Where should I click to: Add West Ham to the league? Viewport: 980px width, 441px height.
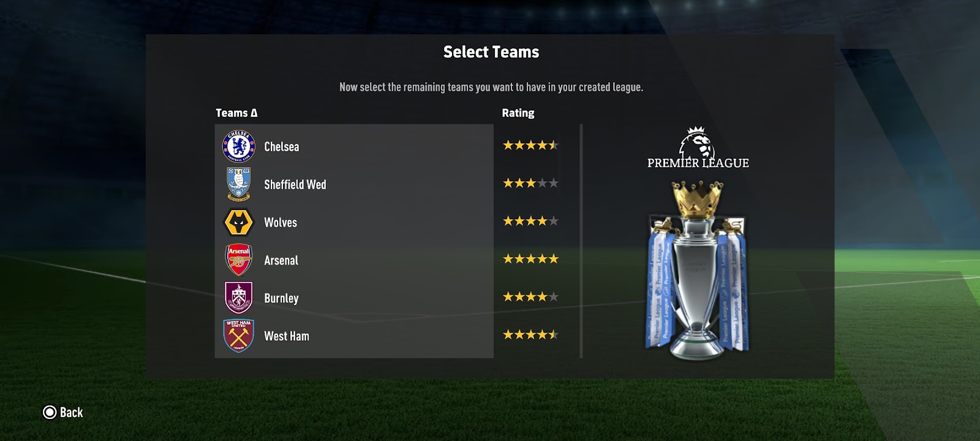tap(354, 336)
